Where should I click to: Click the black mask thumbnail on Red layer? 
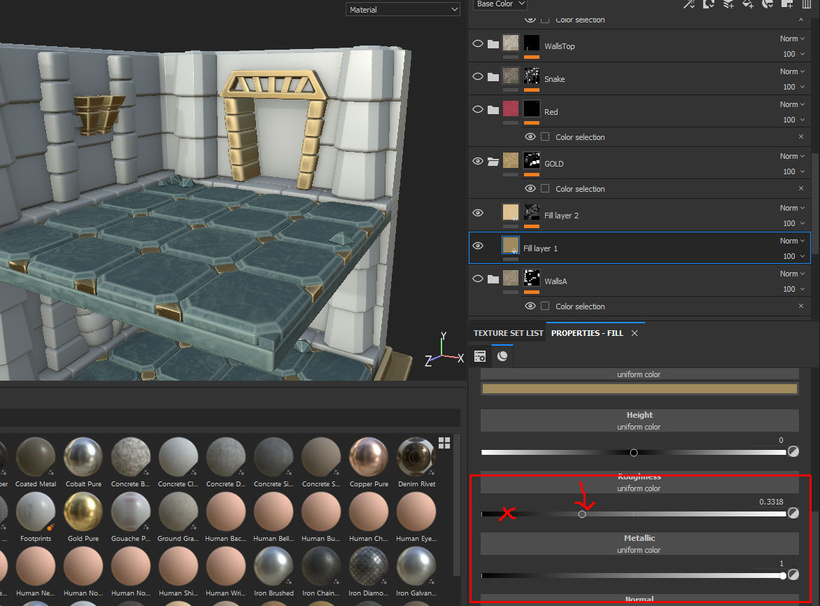(532, 110)
